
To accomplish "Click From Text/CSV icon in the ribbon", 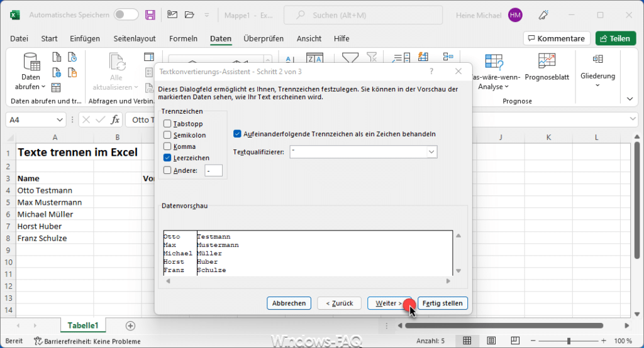I will click(x=57, y=57).
